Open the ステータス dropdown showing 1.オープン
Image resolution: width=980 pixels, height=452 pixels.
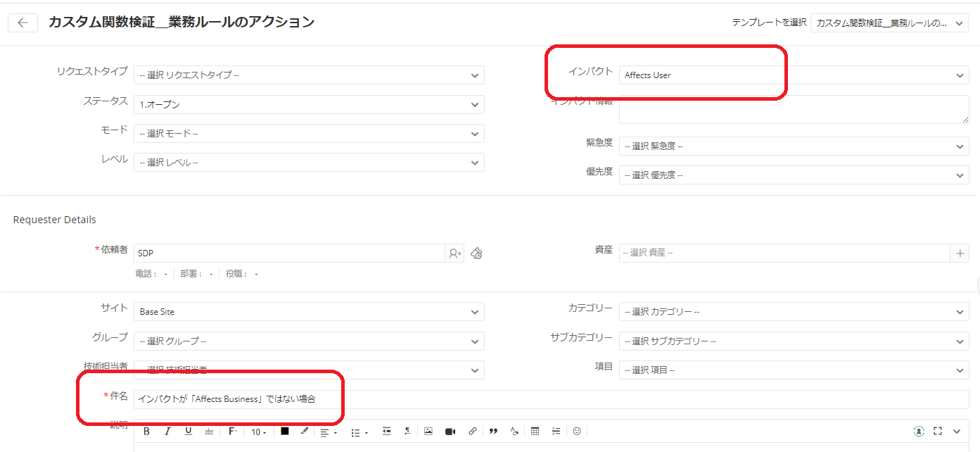coord(309,105)
